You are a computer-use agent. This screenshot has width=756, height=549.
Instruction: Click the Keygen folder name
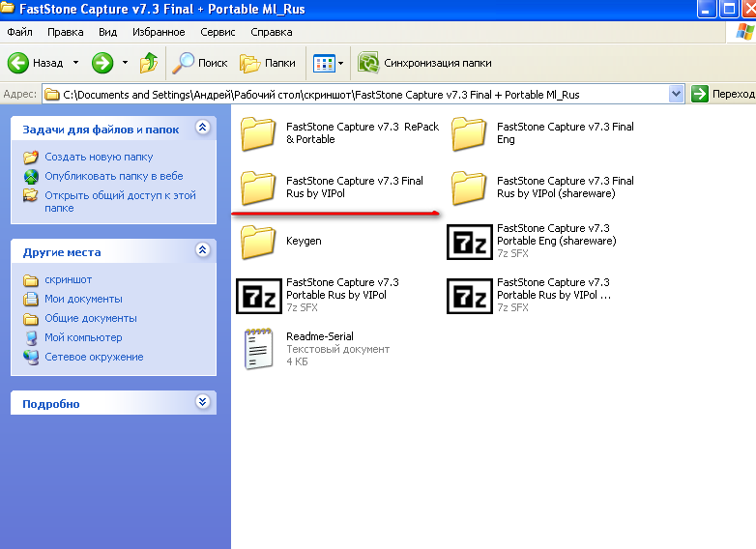click(x=304, y=241)
